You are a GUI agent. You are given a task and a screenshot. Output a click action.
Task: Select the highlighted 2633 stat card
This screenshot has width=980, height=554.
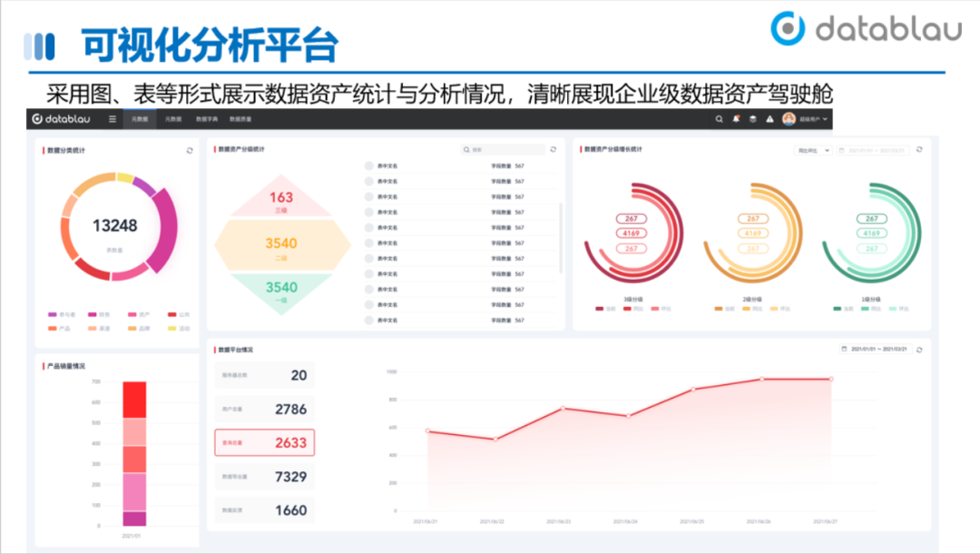(264, 442)
